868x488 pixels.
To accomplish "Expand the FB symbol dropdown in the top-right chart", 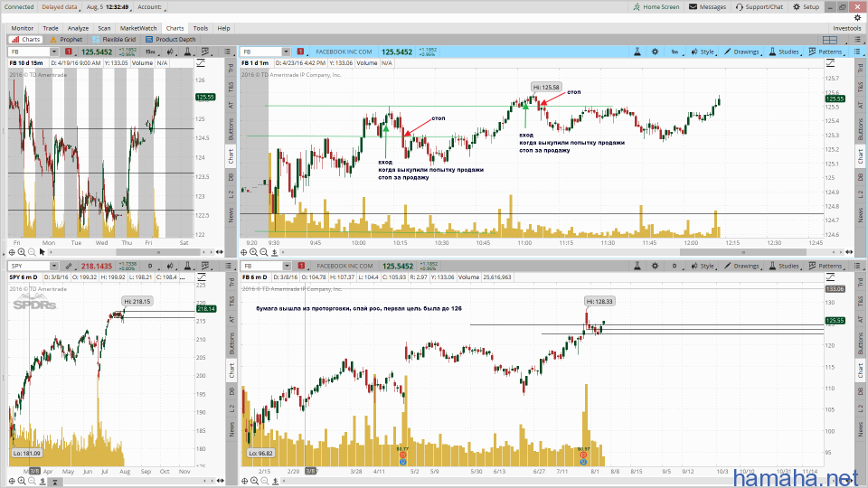I will (286, 52).
